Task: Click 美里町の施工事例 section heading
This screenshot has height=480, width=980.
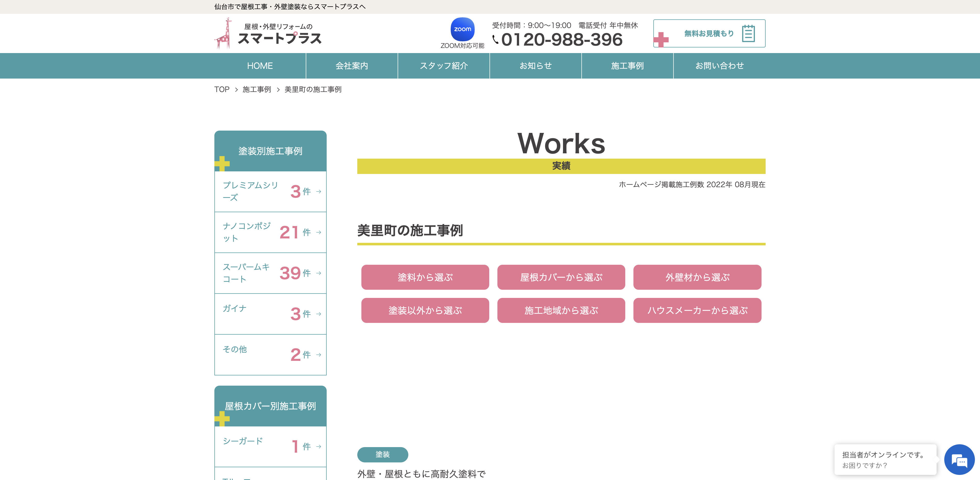Action: (410, 230)
